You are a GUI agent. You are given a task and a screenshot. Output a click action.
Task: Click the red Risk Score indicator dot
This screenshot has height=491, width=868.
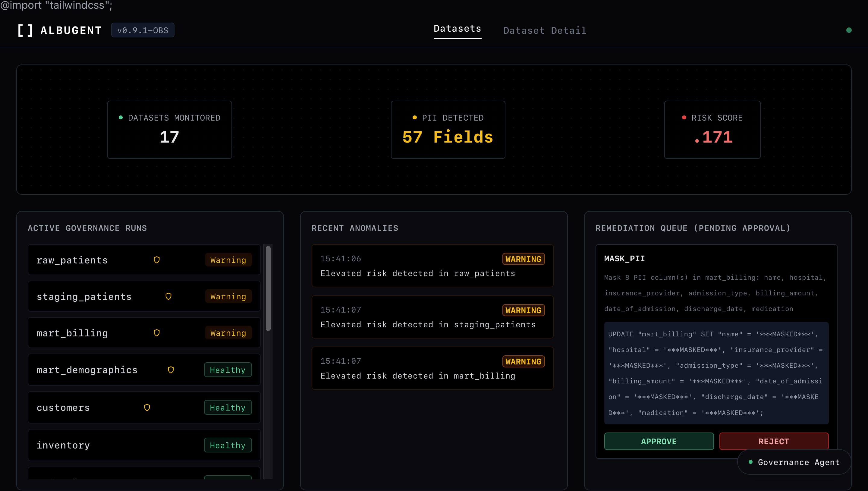pyautogui.click(x=684, y=117)
